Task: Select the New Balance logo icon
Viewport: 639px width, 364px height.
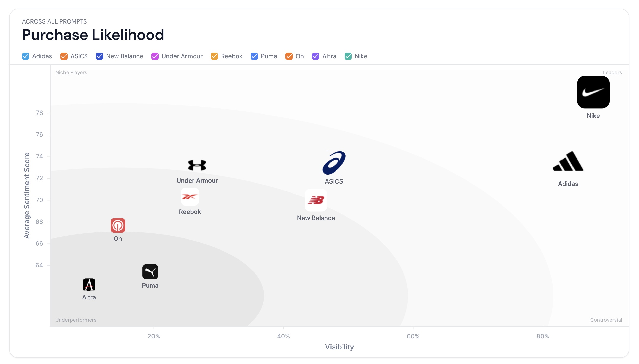Action: 316,200
